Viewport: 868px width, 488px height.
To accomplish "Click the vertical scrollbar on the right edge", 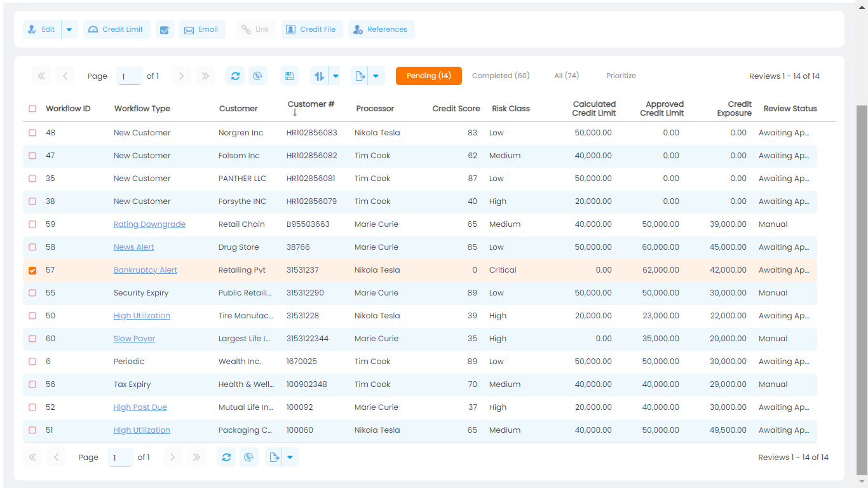I will [x=862, y=286].
